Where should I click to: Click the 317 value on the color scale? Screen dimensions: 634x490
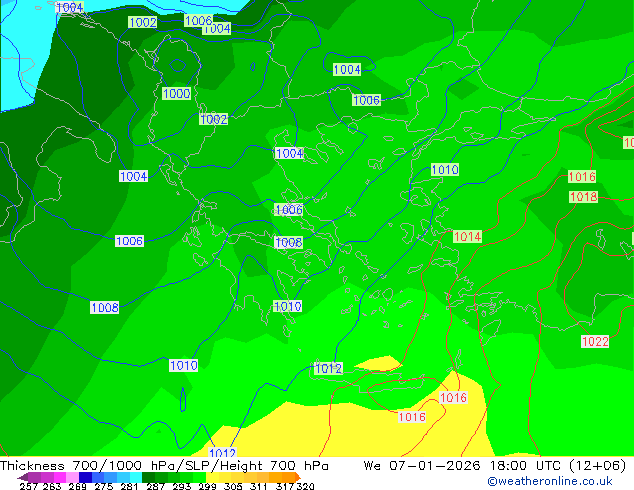click(x=285, y=486)
